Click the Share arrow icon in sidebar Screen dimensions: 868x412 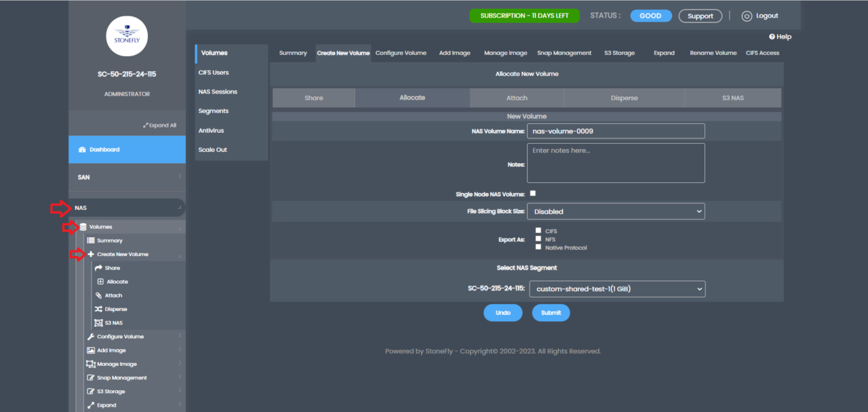[98, 268]
